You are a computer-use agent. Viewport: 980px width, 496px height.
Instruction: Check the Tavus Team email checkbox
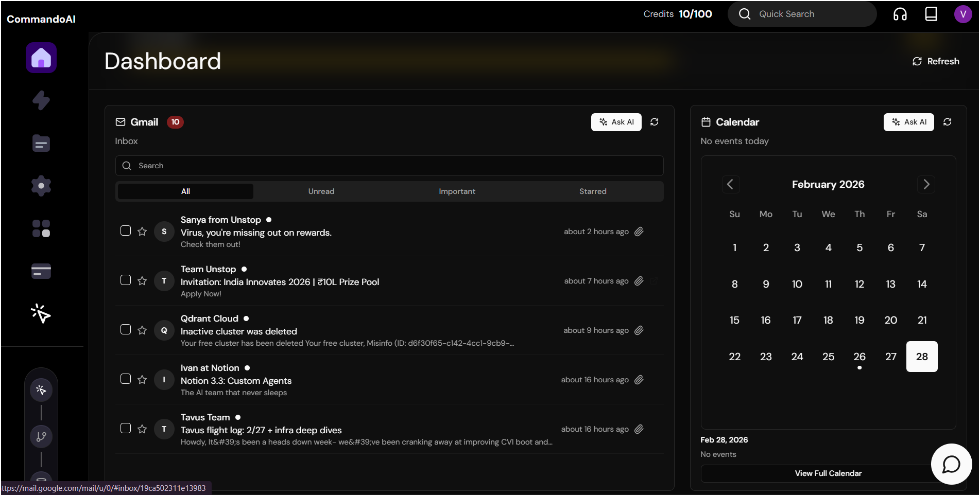pos(126,428)
